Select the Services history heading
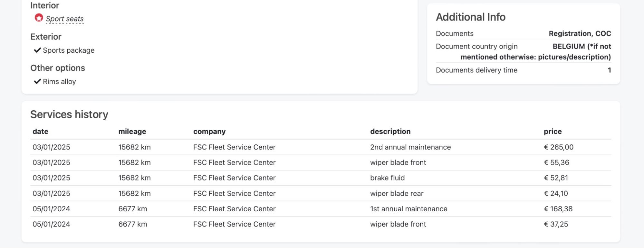This screenshot has height=248, width=644. 69,115
